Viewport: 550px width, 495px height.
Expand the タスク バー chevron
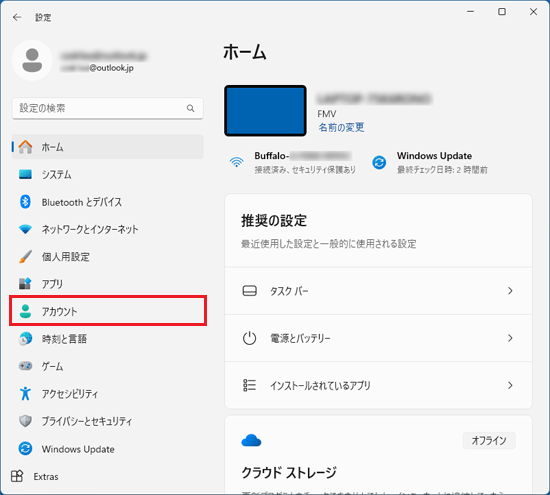coord(510,291)
